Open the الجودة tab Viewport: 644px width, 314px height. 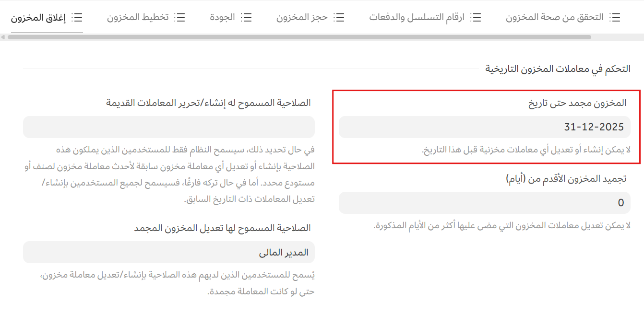click(x=223, y=18)
